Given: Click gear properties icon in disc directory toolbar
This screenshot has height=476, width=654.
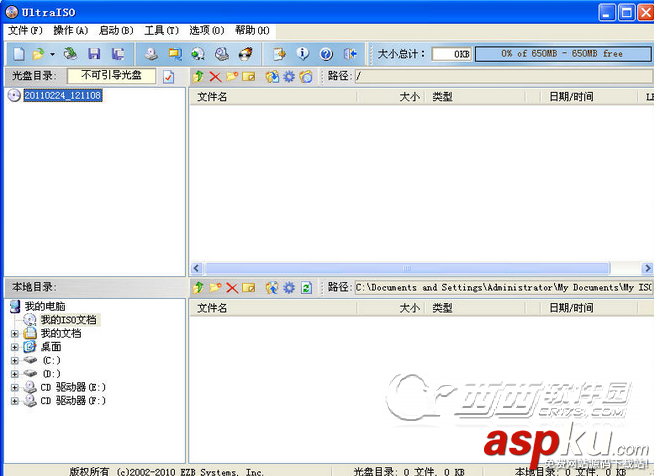Looking at the screenshot, I should click(x=289, y=77).
